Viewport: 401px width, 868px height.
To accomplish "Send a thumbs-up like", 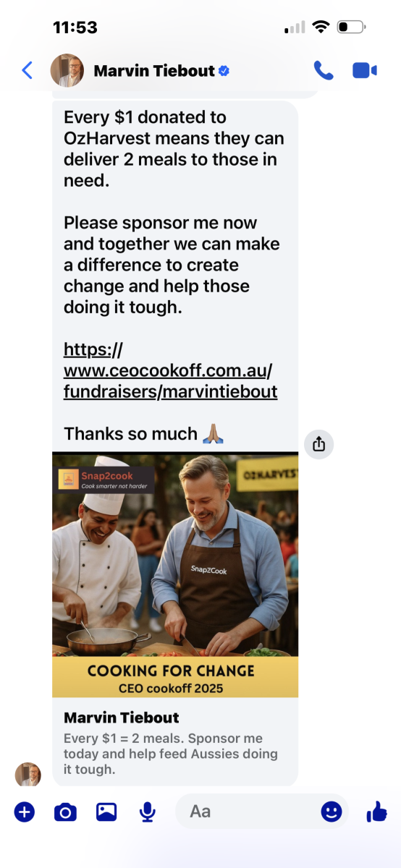I will pyautogui.click(x=376, y=812).
